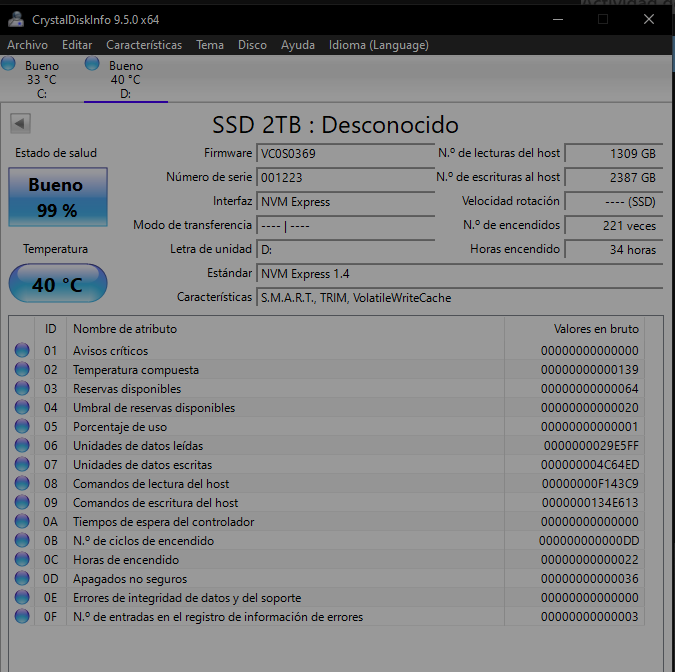Click status orb for Comandos de escritura del host
The width and height of the screenshot is (675, 672).
(22, 502)
